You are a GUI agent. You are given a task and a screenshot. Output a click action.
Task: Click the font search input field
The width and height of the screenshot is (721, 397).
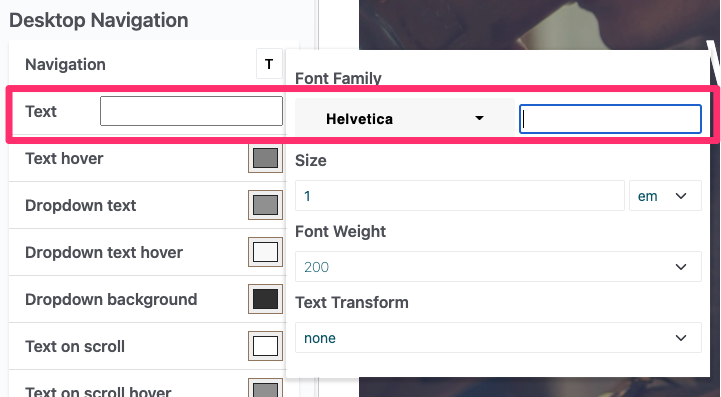click(610, 119)
